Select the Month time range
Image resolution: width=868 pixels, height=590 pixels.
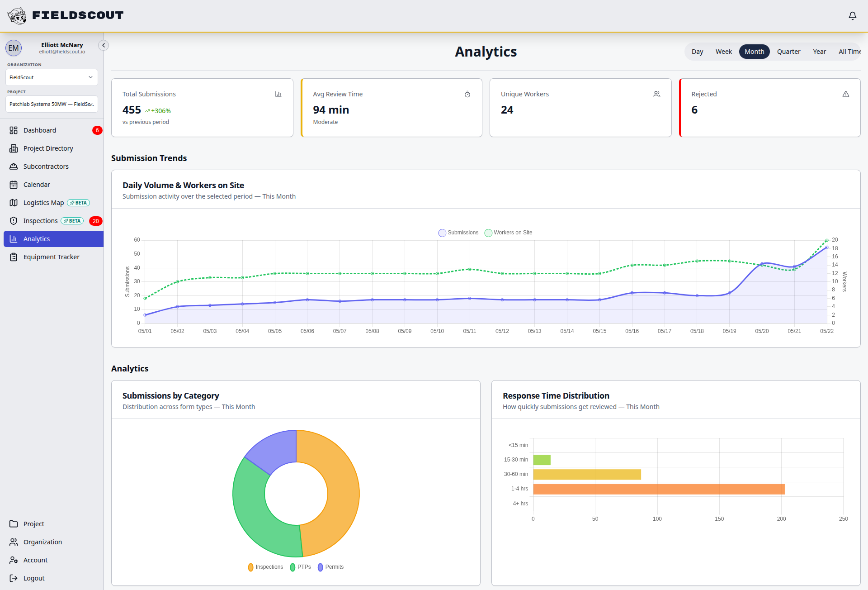coord(754,52)
